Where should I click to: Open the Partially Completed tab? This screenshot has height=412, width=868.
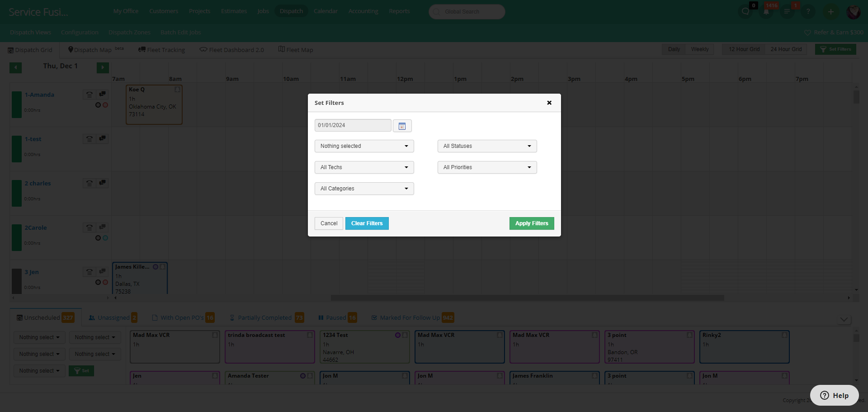tap(267, 317)
